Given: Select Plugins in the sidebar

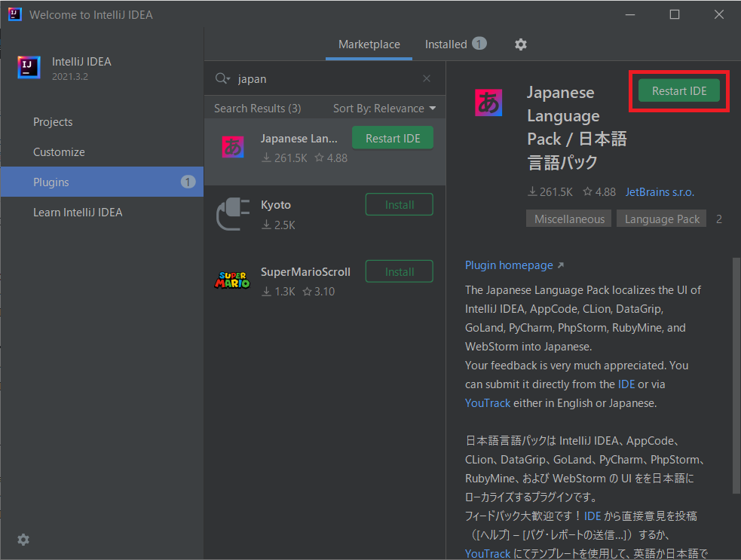Looking at the screenshot, I should (102, 182).
